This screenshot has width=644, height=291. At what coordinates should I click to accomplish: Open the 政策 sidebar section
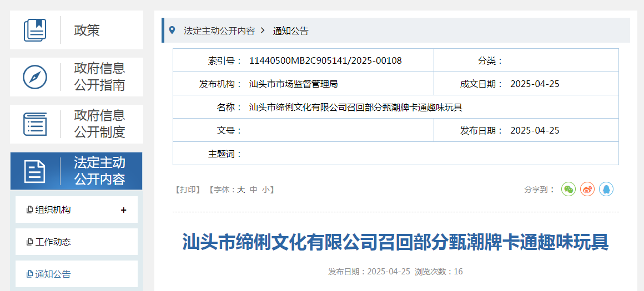coord(77,30)
